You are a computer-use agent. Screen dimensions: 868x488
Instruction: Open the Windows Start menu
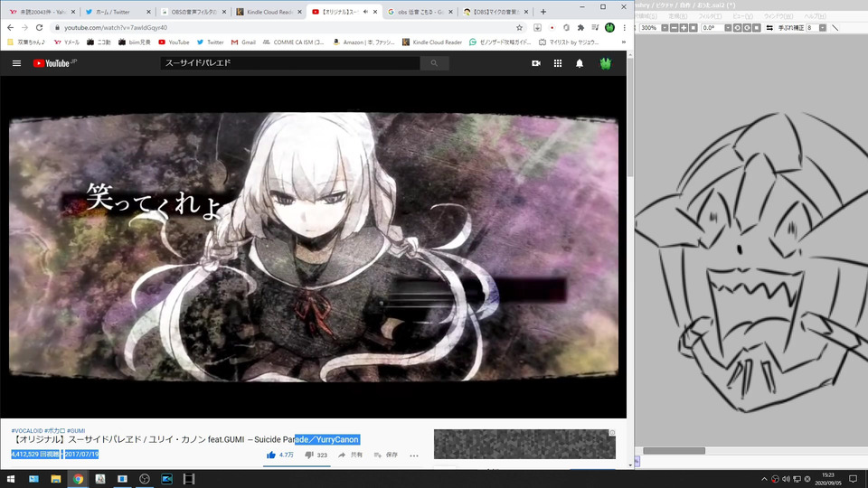(x=11, y=479)
